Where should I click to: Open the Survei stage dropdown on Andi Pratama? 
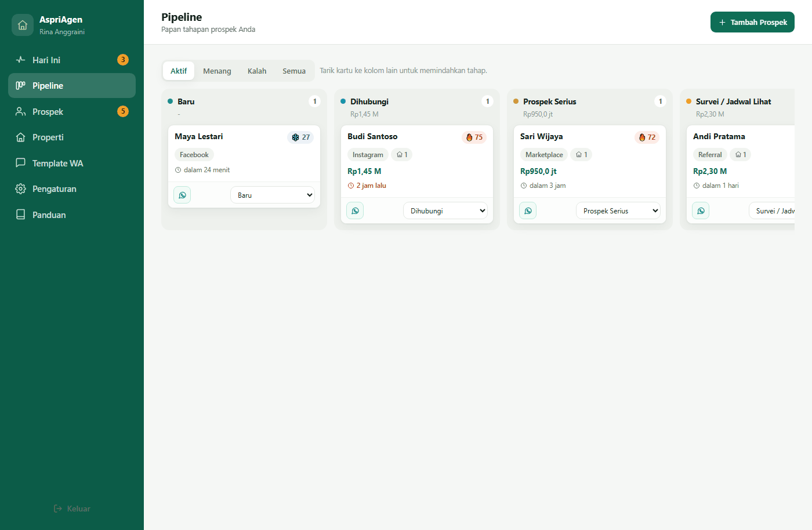pyautogui.click(x=772, y=210)
